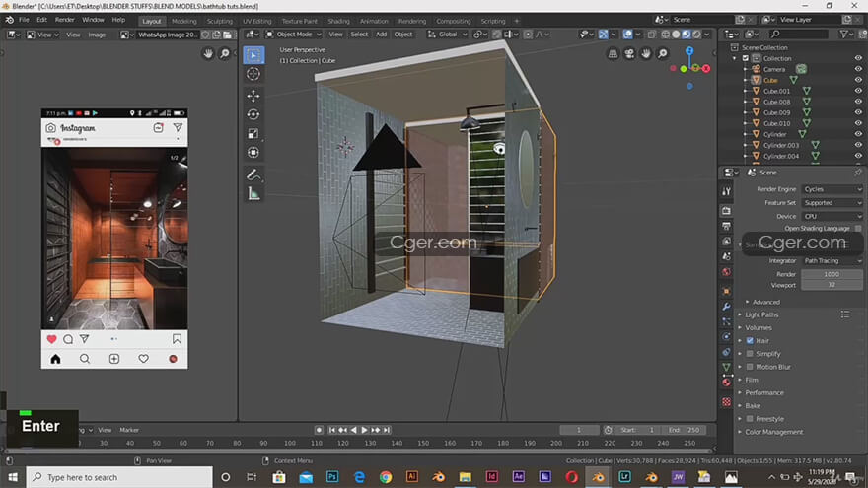Switch to the Shading workspace tab
868x488 pixels.
coord(338,21)
